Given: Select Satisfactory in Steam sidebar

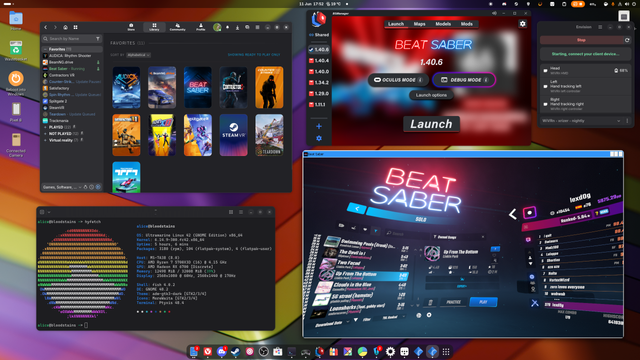Looking at the screenshot, I should tap(59, 88).
